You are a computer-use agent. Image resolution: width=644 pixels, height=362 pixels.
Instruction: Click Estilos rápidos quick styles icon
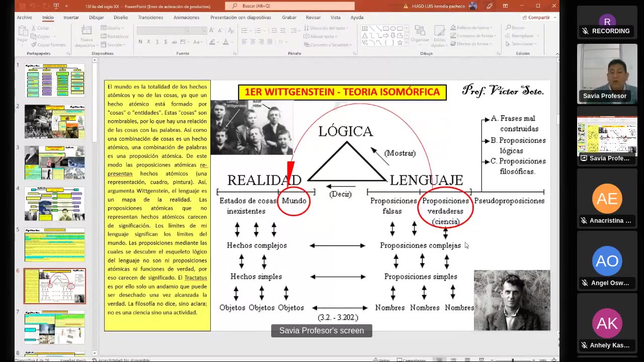pyautogui.click(x=440, y=30)
